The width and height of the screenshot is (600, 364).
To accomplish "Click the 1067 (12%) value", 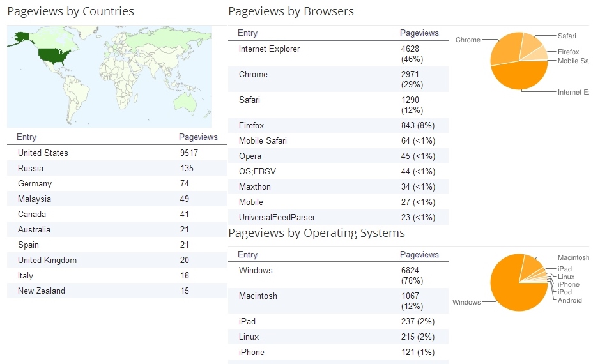I will pyautogui.click(x=412, y=301).
